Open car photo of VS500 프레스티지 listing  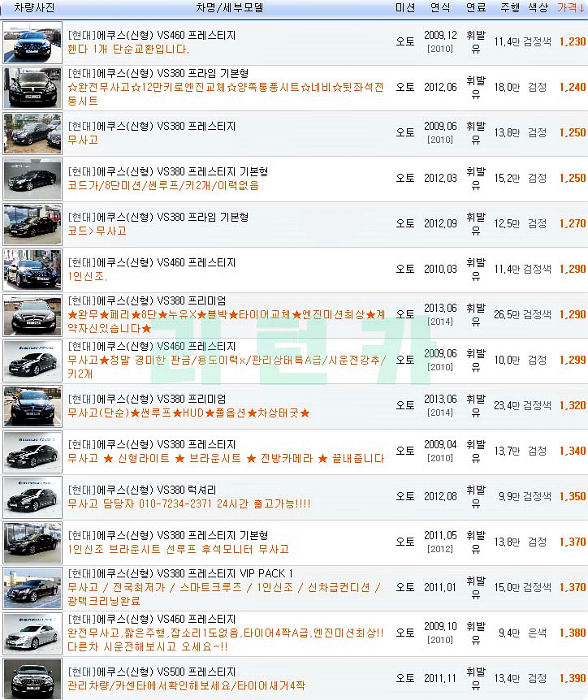(x=32, y=679)
